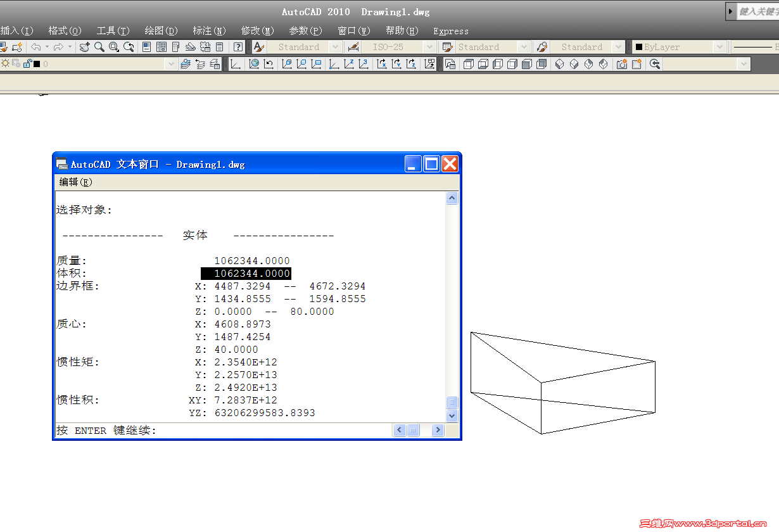Open the 绘图(D) menu
The image size is (779, 532).
161,30
